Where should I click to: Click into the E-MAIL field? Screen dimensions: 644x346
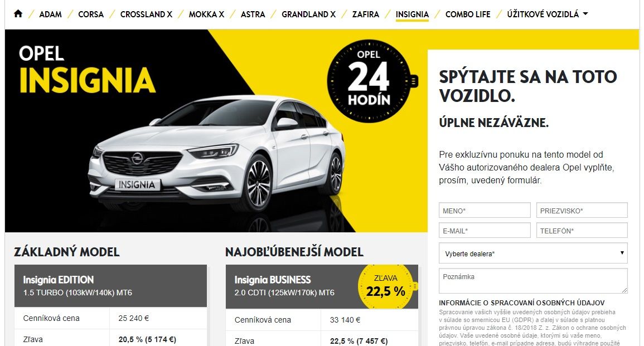485,230
